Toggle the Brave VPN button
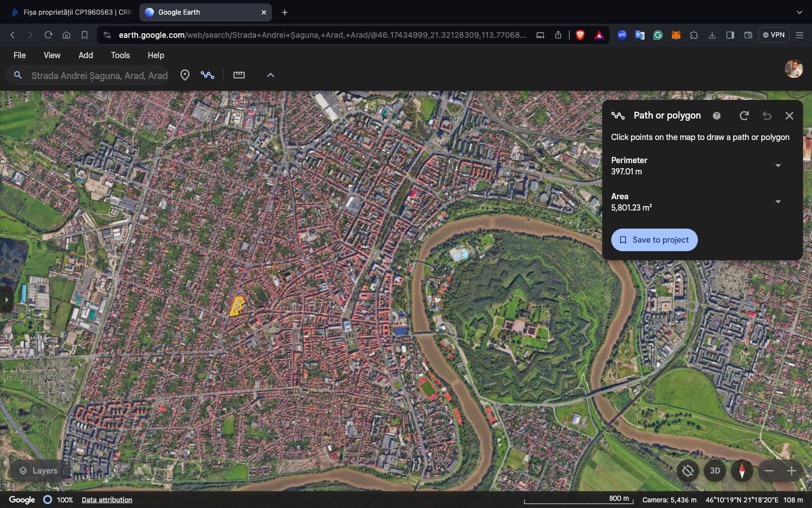The width and height of the screenshot is (812, 508). pyautogui.click(x=774, y=35)
